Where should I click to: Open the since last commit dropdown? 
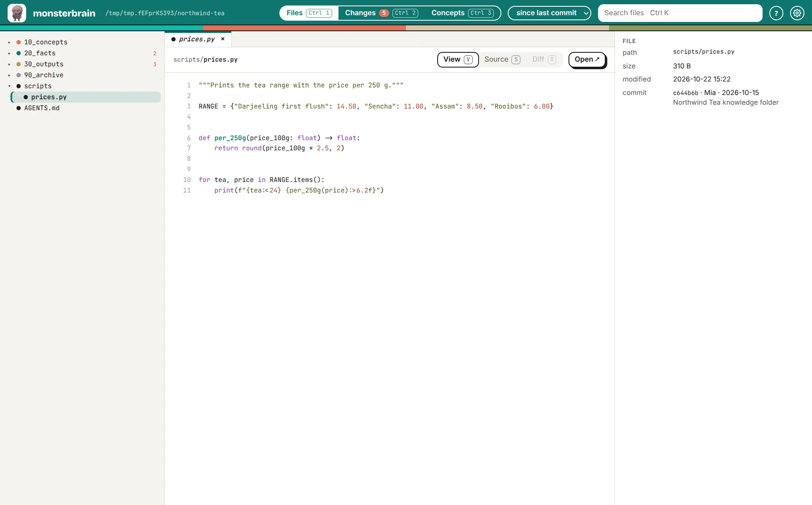click(549, 13)
